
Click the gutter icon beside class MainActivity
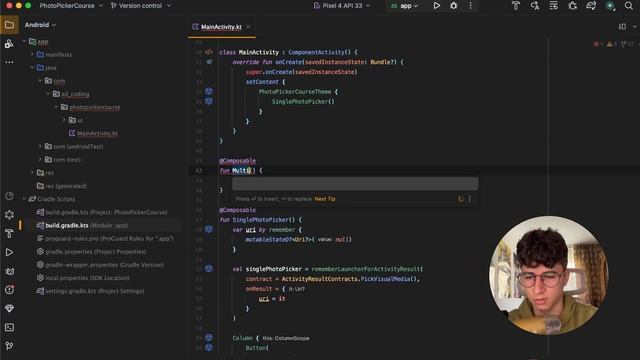click(x=209, y=52)
